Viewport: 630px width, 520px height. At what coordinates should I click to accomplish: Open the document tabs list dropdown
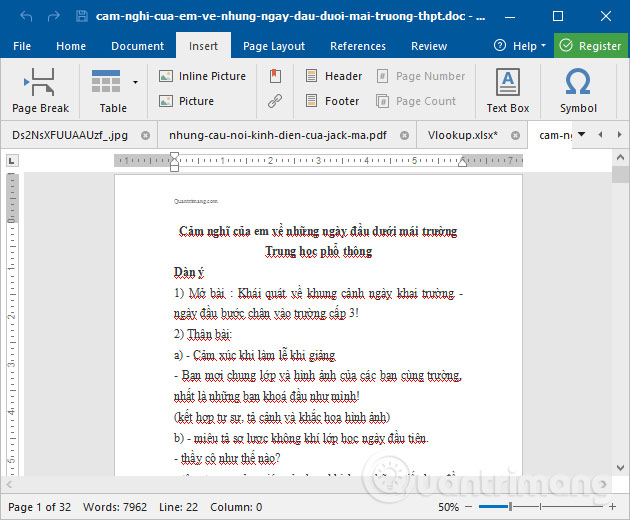(581, 134)
